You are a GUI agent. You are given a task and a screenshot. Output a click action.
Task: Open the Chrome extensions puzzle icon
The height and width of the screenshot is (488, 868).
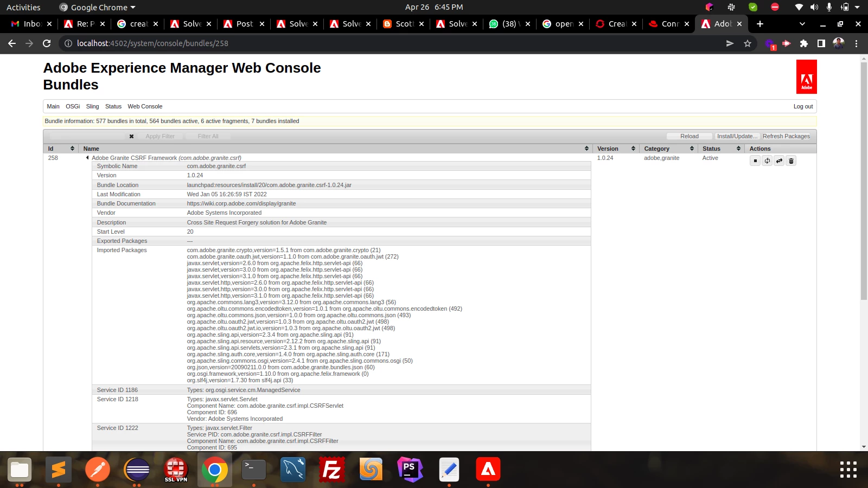tap(804, 43)
